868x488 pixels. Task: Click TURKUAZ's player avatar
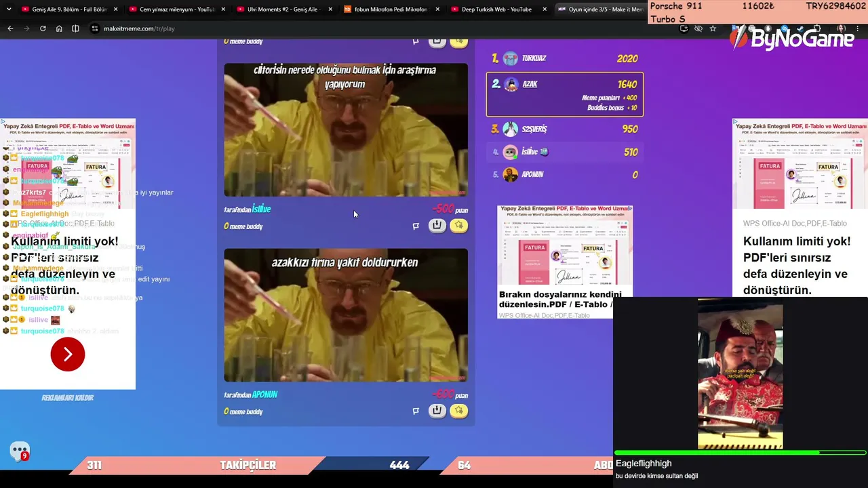(x=511, y=59)
